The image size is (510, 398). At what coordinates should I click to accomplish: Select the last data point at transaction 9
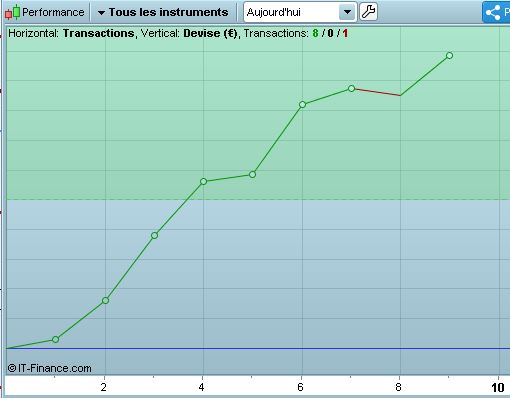click(449, 56)
